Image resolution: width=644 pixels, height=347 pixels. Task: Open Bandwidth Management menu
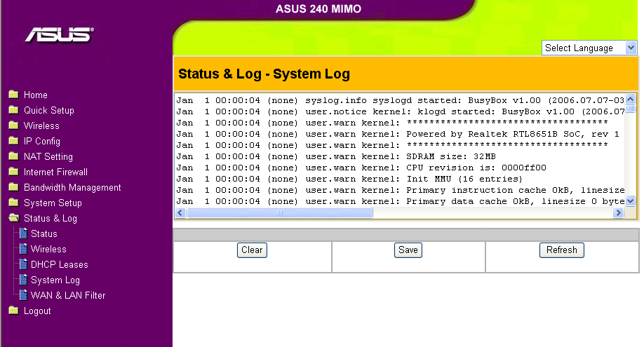[x=72, y=188]
